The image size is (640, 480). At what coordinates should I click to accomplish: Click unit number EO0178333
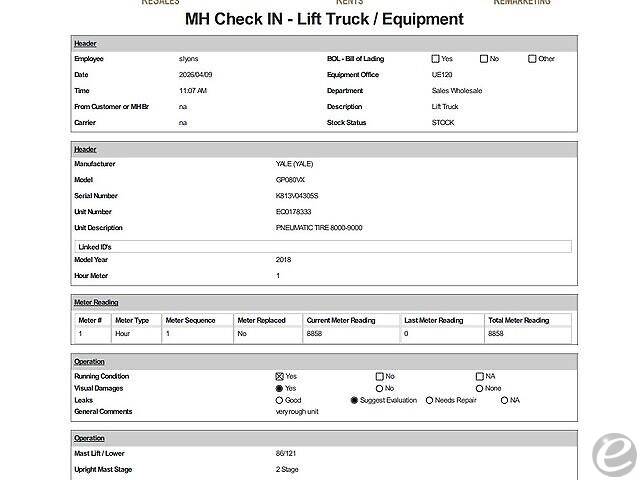coord(293,211)
